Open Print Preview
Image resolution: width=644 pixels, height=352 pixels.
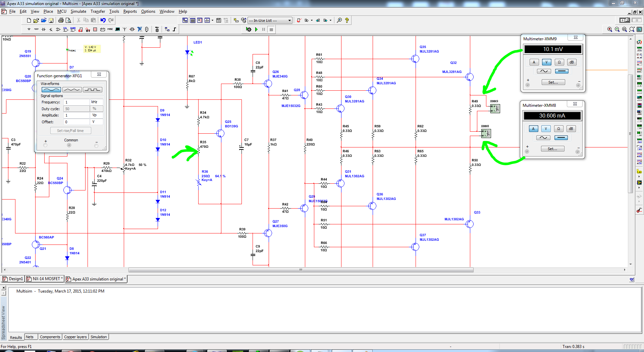coord(68,20)
